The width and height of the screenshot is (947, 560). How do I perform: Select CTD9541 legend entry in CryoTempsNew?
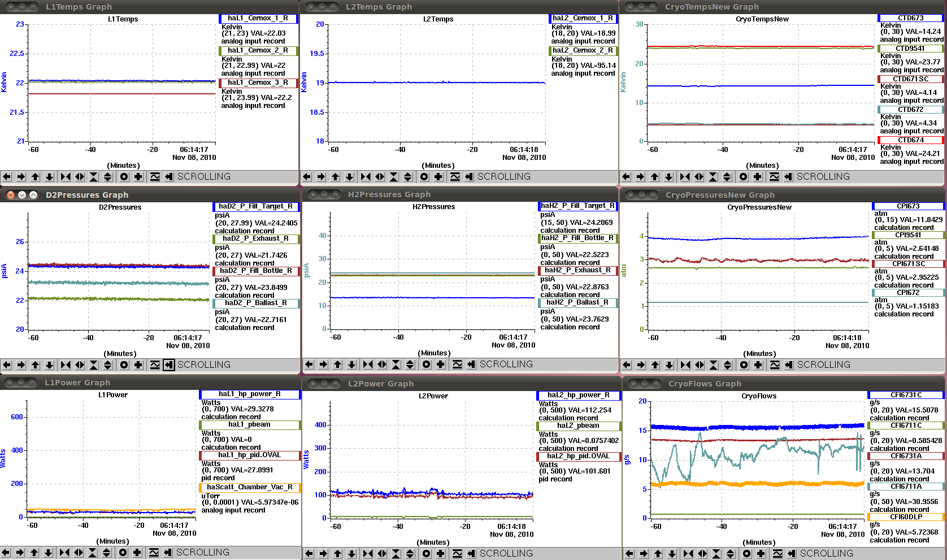coord(911,49)
